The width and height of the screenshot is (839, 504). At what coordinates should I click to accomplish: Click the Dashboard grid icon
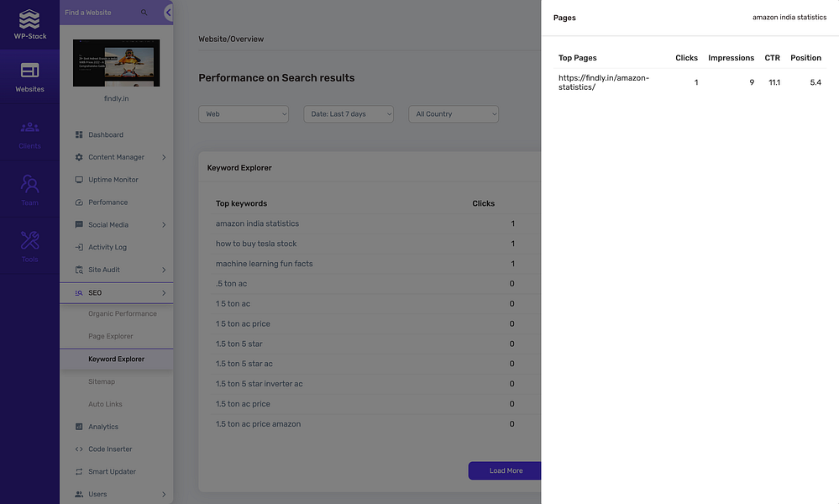pyautogui.click(x=79, y=135)
